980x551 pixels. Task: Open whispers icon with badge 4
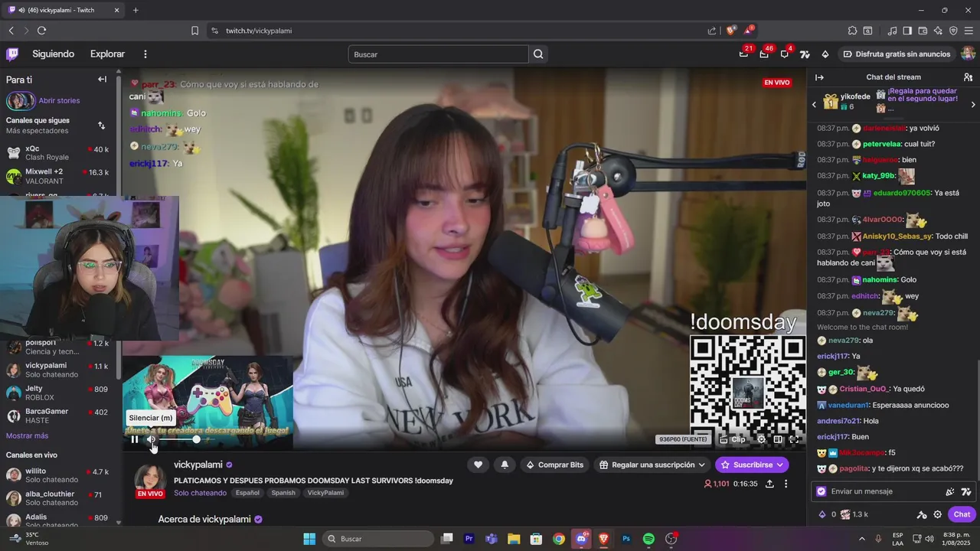coord(785,54)
